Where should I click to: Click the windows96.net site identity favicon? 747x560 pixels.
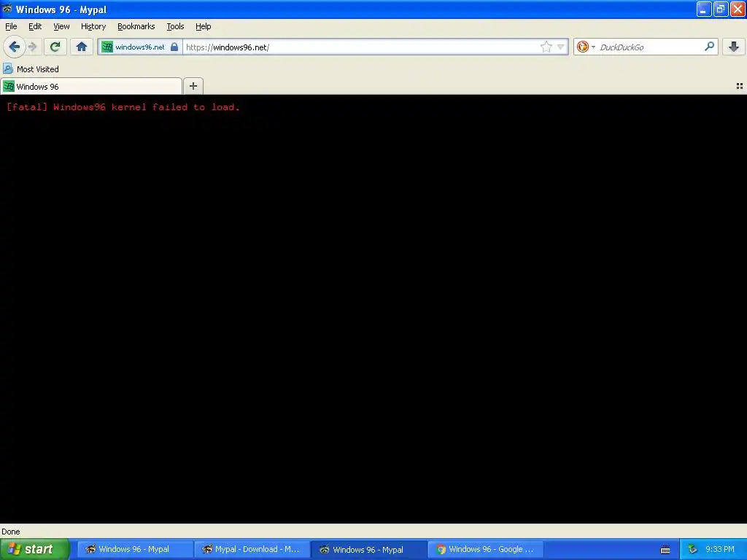pyautogui.click(x=107, y=47)
